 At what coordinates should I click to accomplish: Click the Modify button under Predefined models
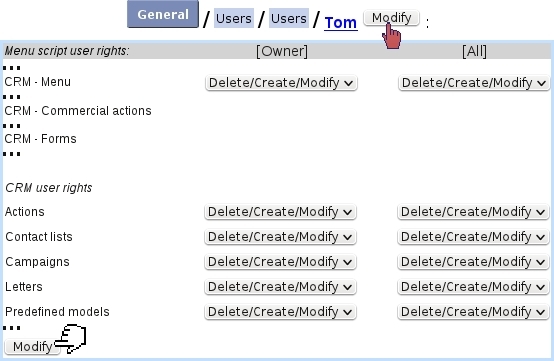click(33, 347)
